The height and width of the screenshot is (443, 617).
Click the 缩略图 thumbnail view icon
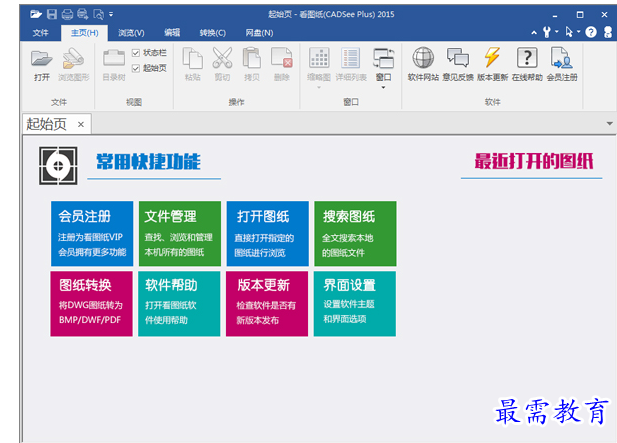[319, 58]
